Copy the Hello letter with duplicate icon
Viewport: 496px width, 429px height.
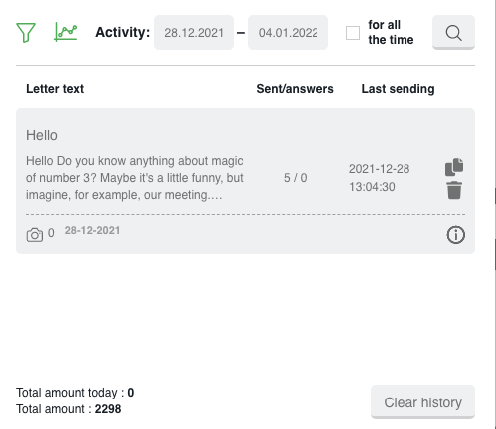point(454,167)
